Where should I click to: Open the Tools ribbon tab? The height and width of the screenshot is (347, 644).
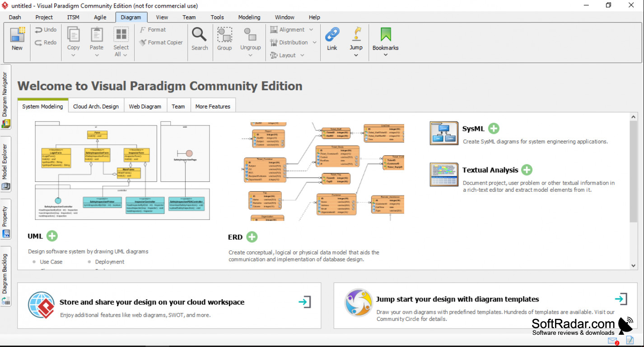click(x=217, y=17)
